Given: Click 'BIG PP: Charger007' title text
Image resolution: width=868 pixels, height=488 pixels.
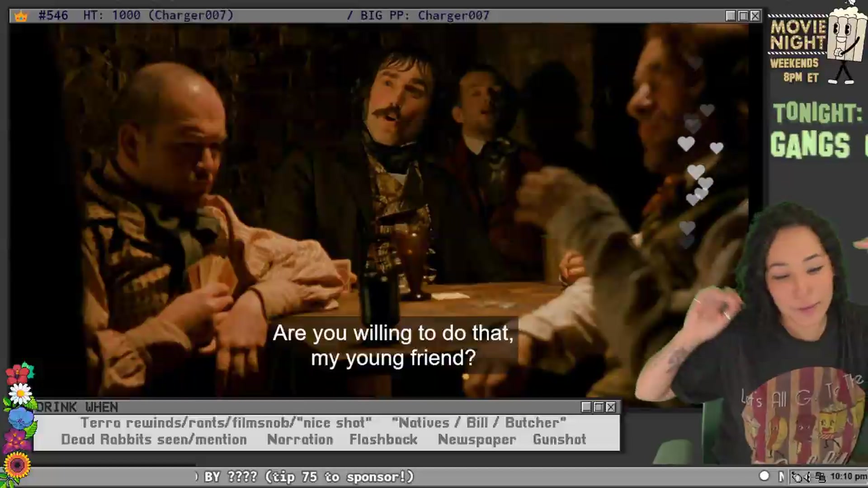Looking at the screenshot, I should point(425,16).
